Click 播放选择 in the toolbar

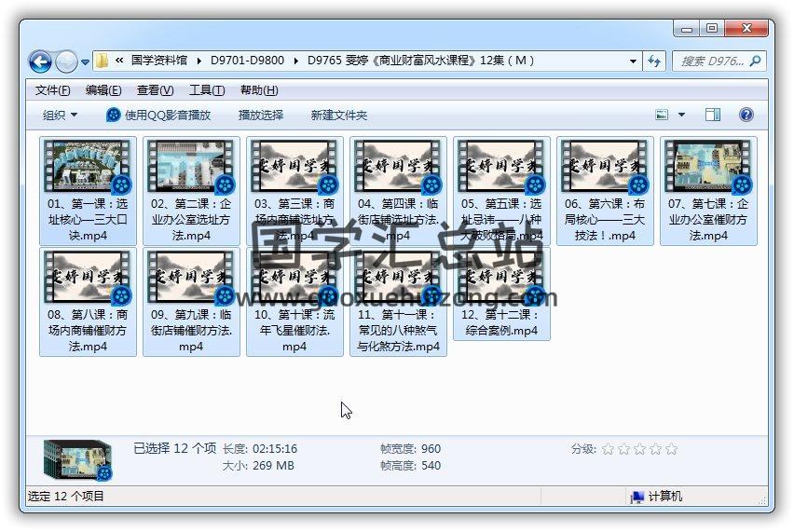[261, 115]
